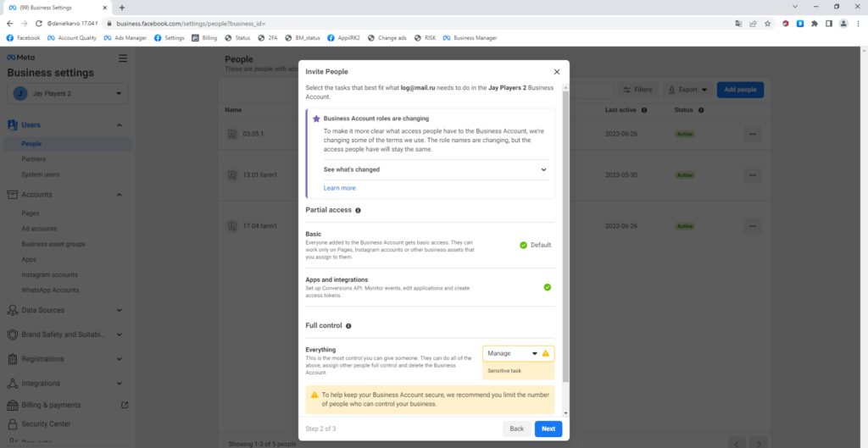Open the hamburger menu in sidebar

tap(123, 58)
